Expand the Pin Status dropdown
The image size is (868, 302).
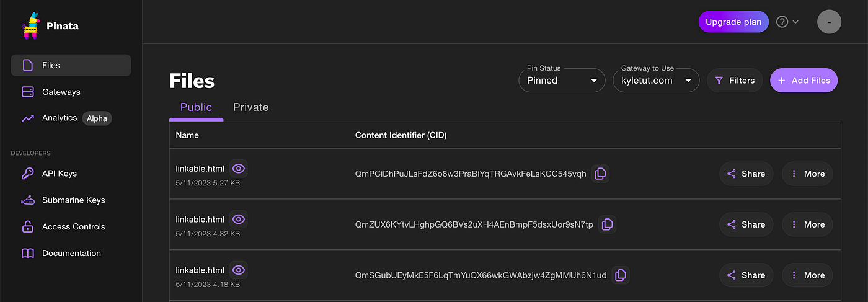[562, 81]
